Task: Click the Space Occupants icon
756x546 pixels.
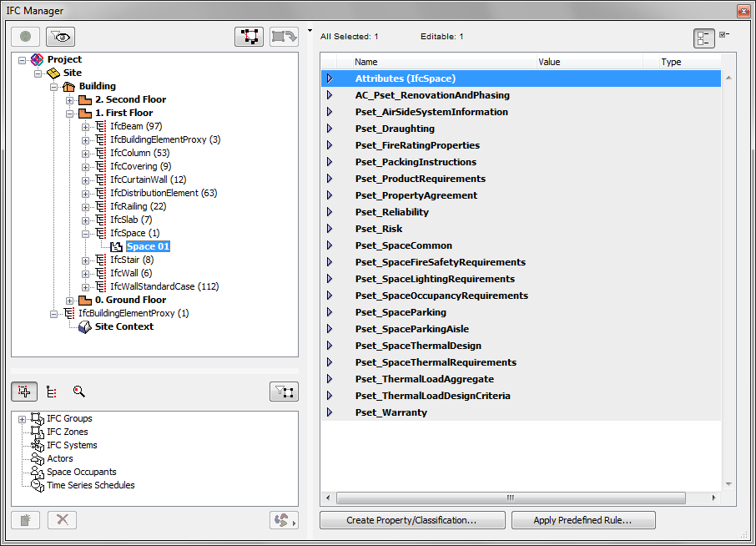Action: (x=37, y=473)
